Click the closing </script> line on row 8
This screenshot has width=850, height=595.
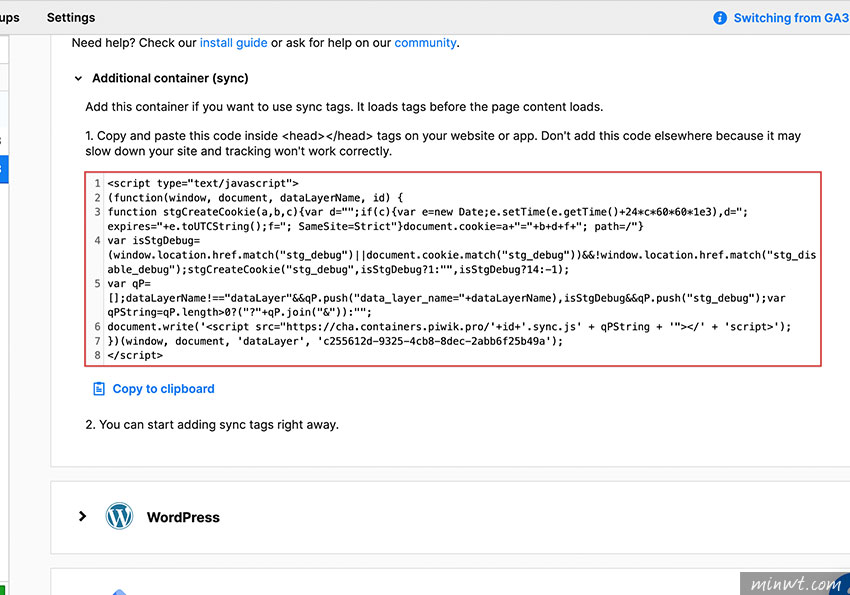pos(135,355)
